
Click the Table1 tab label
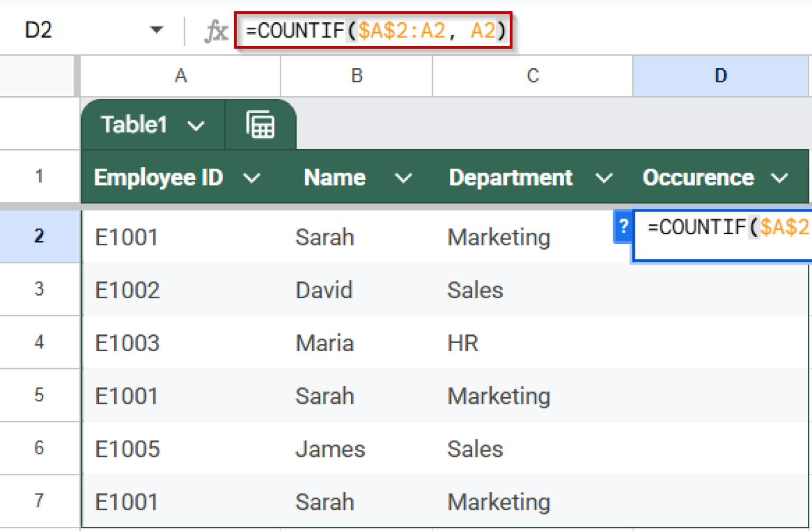(x=133, y=124)
